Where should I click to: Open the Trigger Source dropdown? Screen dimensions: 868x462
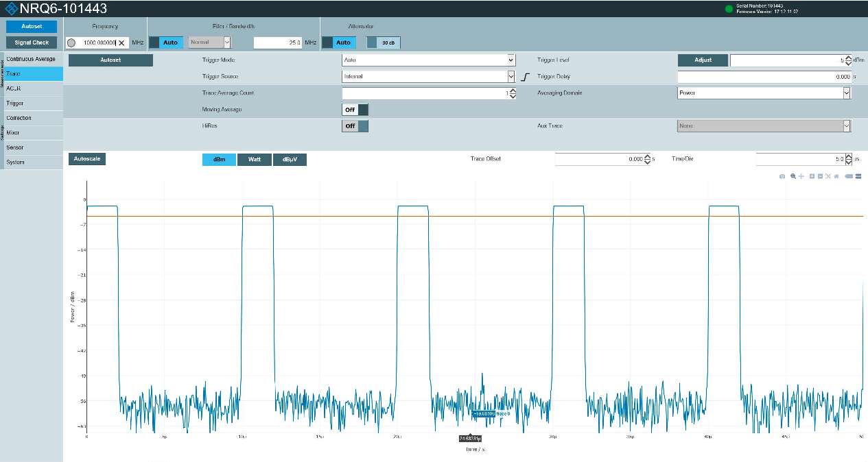point(428,76)
